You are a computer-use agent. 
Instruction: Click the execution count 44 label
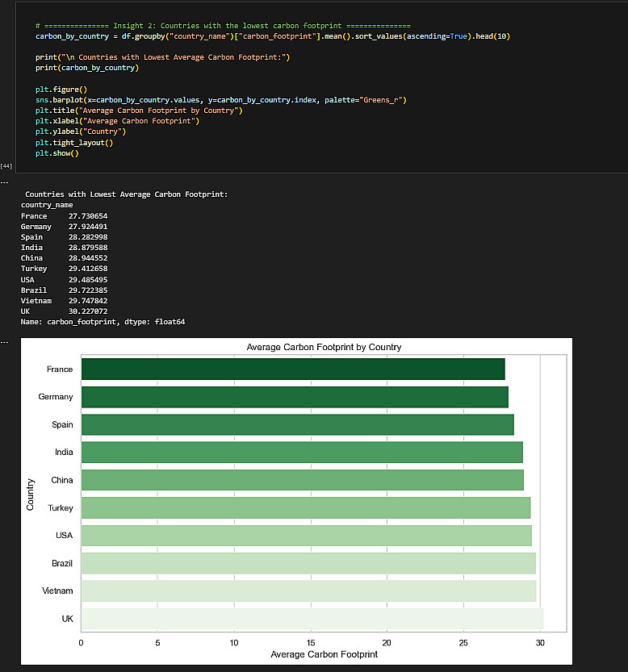click(x=6, y=165)
